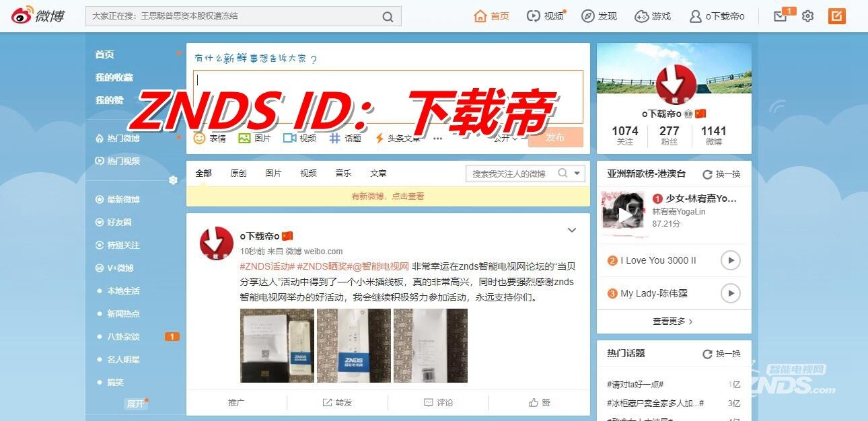Like the post with 赞
This screenshot has height=421, width=868.
click(x=540, y=403)
